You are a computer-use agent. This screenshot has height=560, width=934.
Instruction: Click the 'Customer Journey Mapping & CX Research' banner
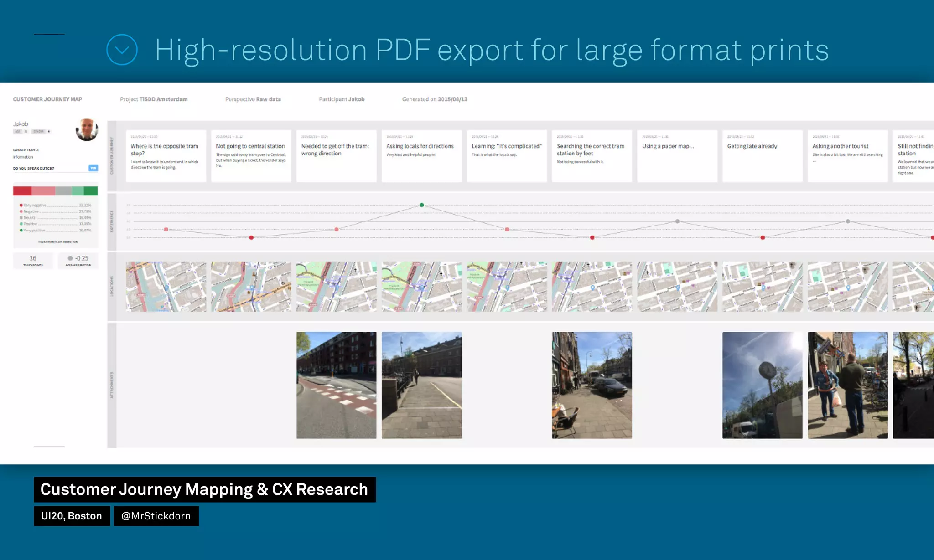pyautogui.click(x=204, y=489)
